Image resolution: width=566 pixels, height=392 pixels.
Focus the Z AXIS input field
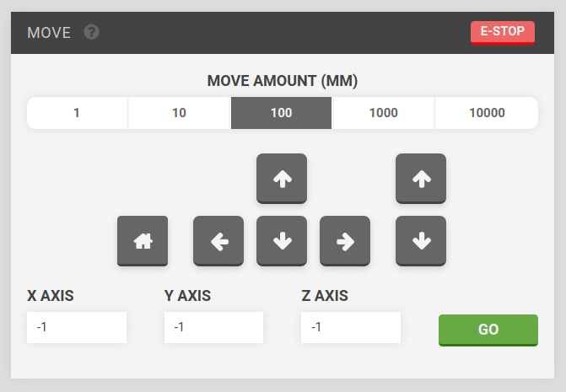tap(350, 327)
